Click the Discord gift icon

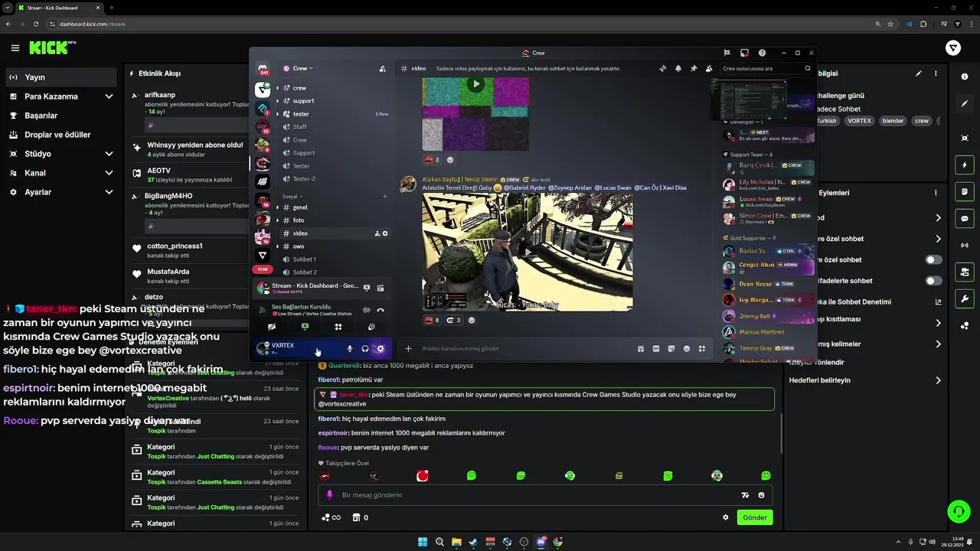tap(640, 348)
